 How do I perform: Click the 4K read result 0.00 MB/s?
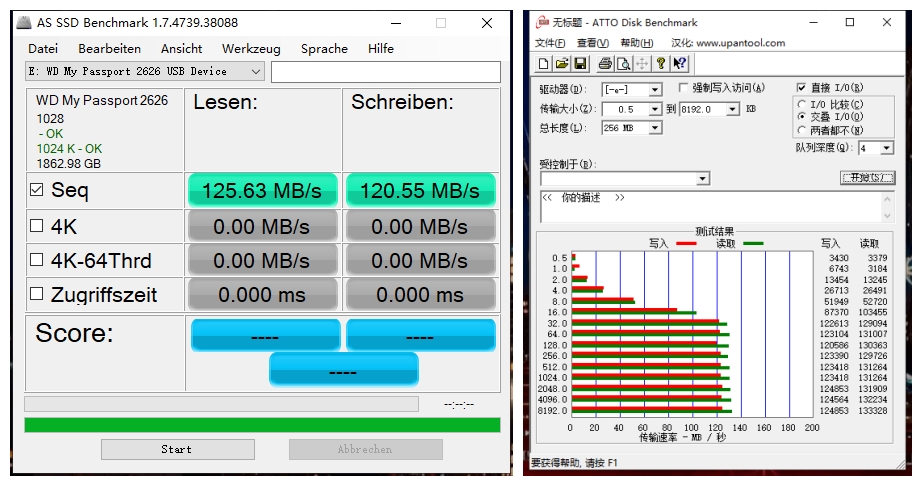click(262, 226)
